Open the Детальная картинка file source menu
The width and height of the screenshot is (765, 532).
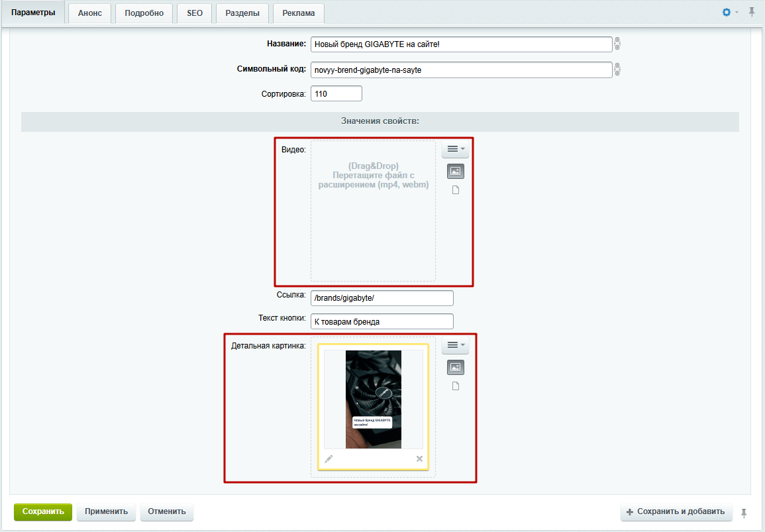(455, 345)
